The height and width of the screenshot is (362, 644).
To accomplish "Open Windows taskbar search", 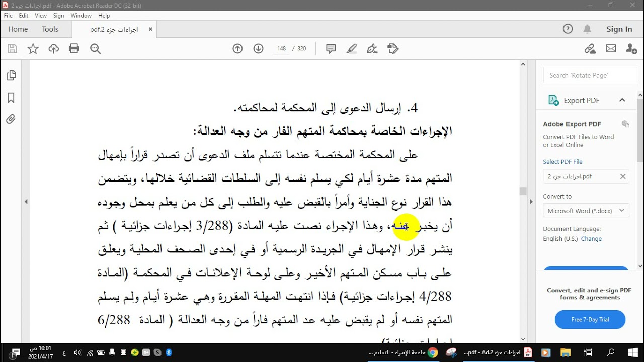I will (611, 352).
